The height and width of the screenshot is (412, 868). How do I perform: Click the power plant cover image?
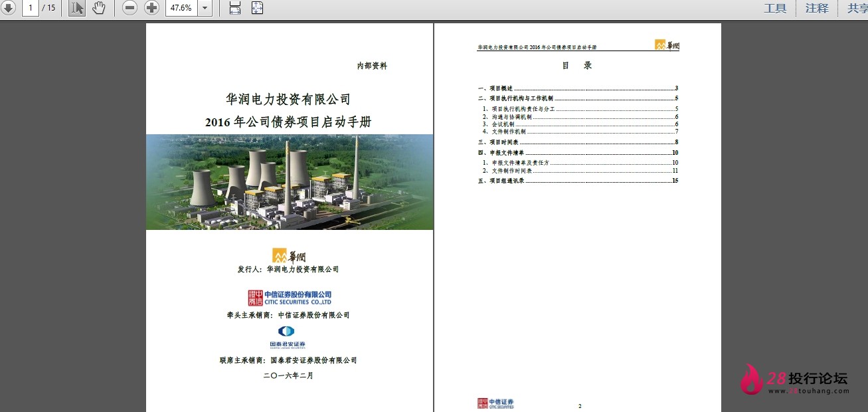point(290,182)
